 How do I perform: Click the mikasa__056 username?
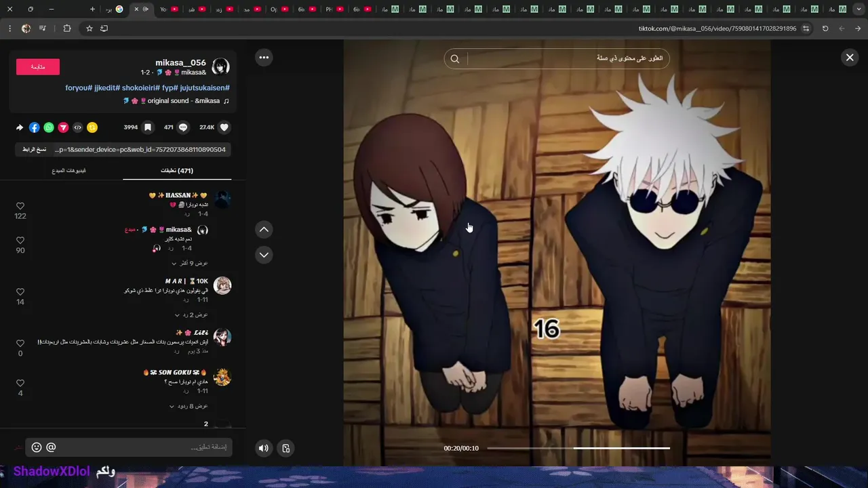(x=180, y=62)
